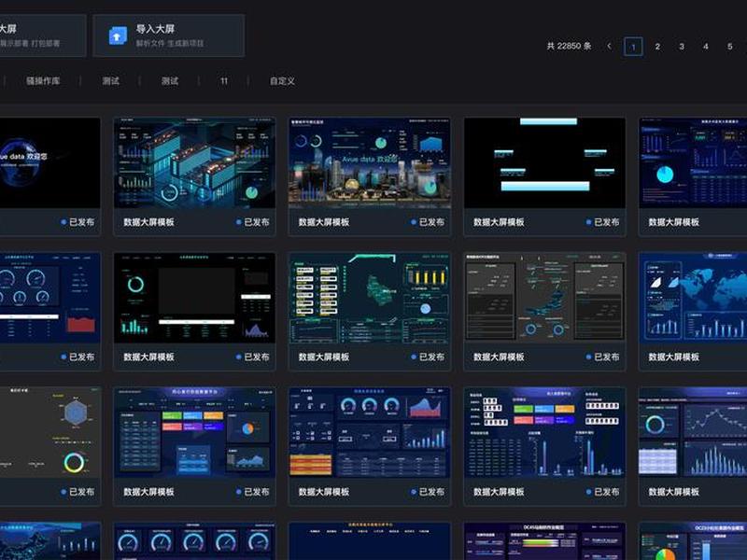Open the thumbnail showing a row of five gauges
The width and height of the screenshot is (747, 560).
[x=194, y=541]
